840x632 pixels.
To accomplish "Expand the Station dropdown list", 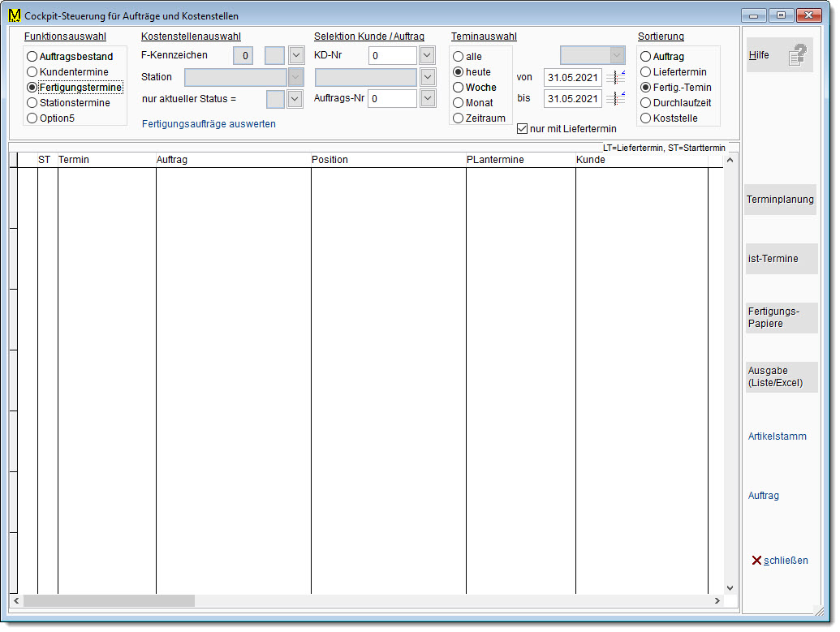I will [x=295, y=77].
